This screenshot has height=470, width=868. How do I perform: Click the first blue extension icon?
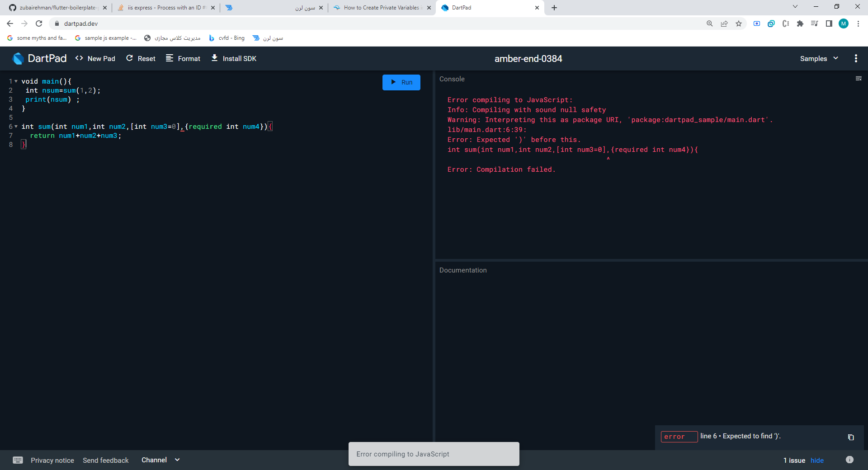(x=757, y=23)
